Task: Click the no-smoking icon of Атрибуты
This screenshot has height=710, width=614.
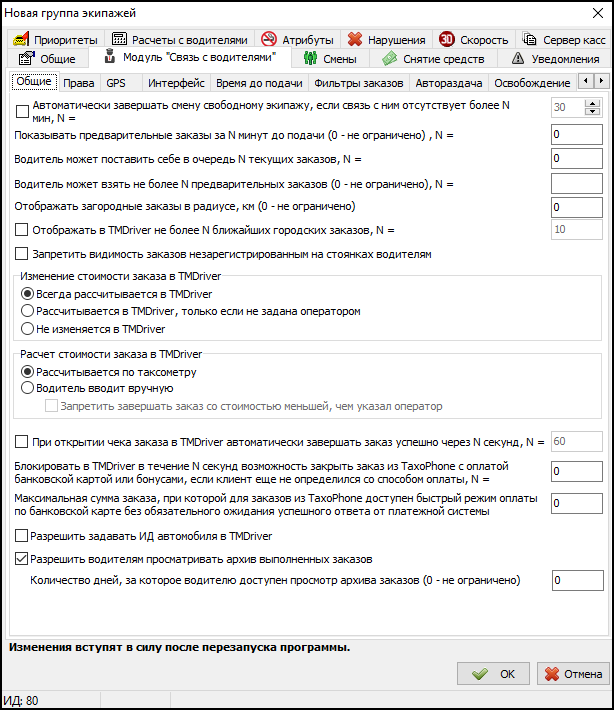Action: pyautogui.click(x=269, y=39)
